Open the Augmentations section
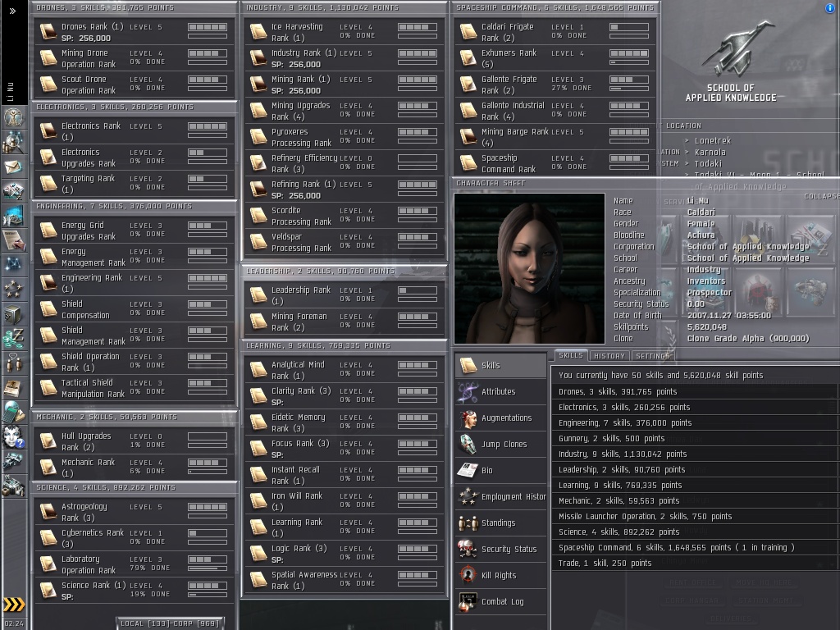This screenshot has height=630, width=840. [500, 418]
